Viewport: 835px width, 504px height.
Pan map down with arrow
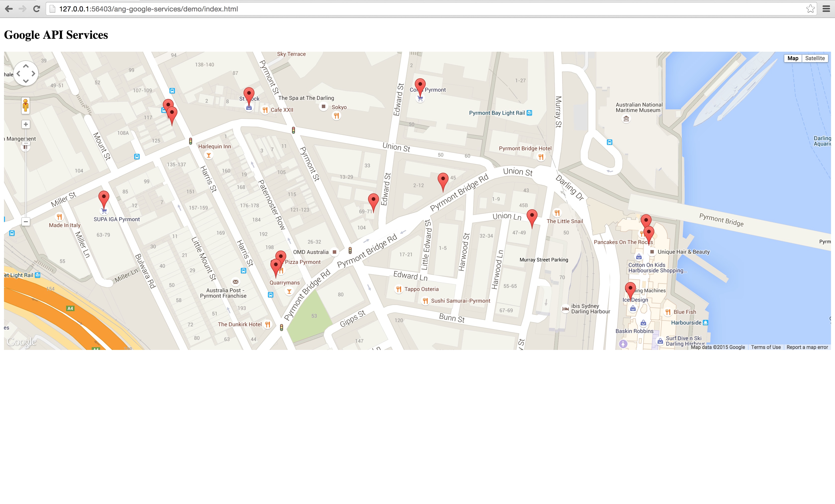pyautogui.click(x=26, y=81)
